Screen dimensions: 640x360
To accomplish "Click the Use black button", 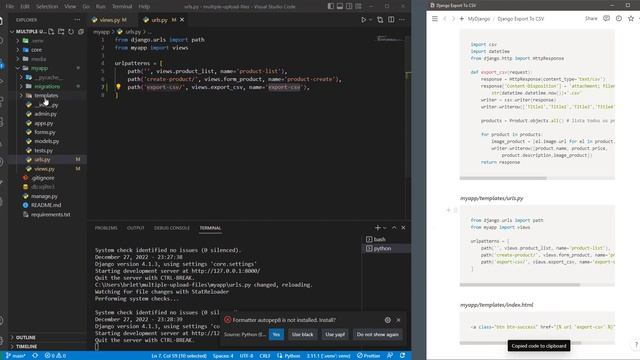I will (x=302, y=334).
